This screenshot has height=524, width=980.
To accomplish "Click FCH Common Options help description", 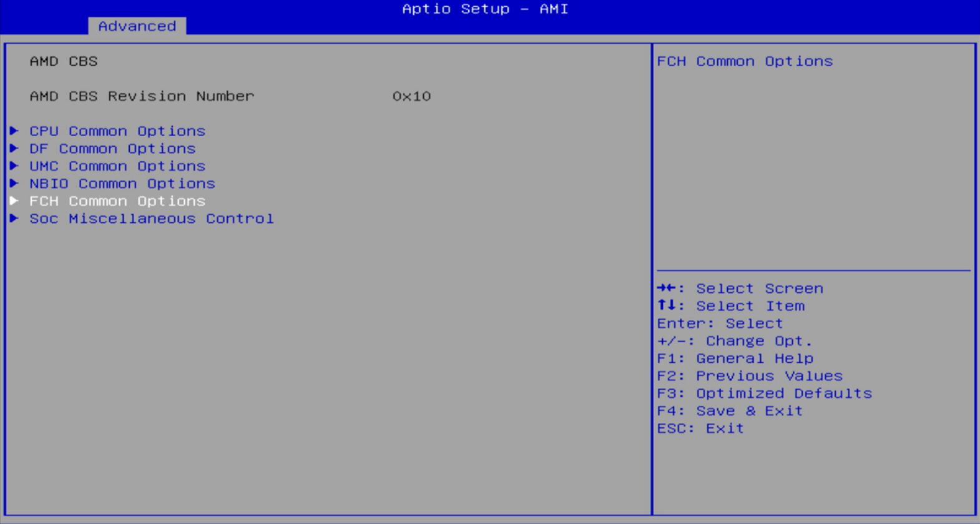I will coord(745,61).
